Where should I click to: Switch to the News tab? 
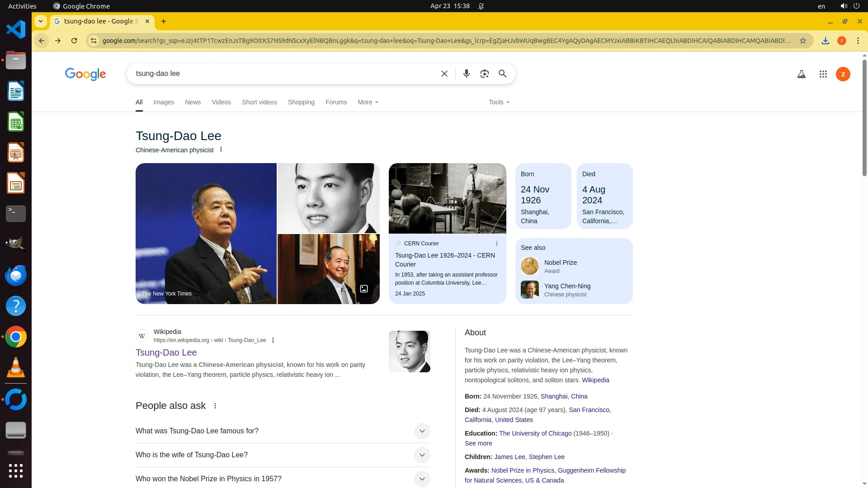[x=193, y=102]
